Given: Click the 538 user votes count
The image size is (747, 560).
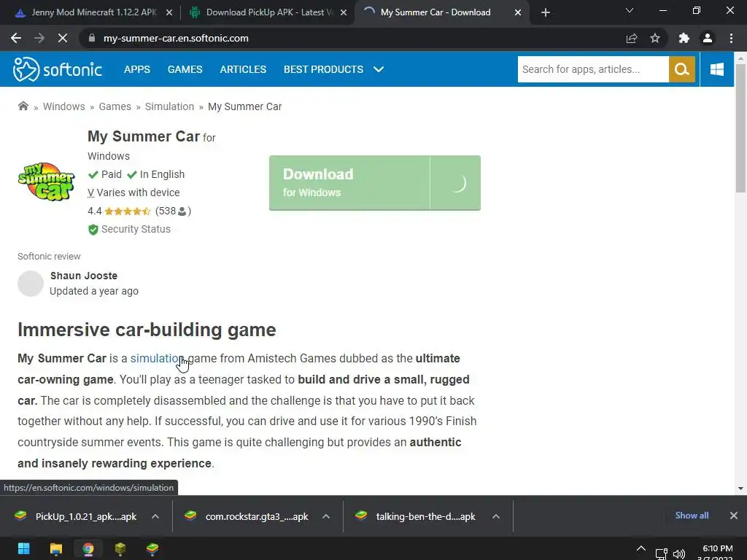Looking at the screenshot, I should point(173,211).
